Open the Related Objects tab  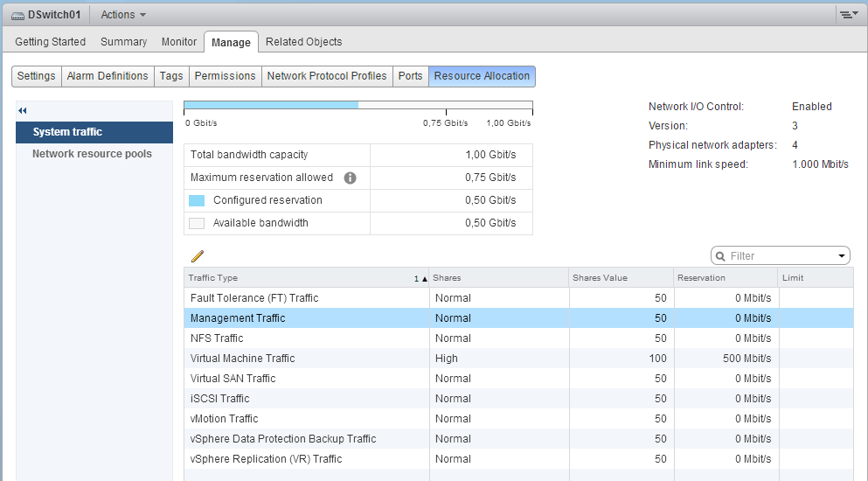pos(303,42)
